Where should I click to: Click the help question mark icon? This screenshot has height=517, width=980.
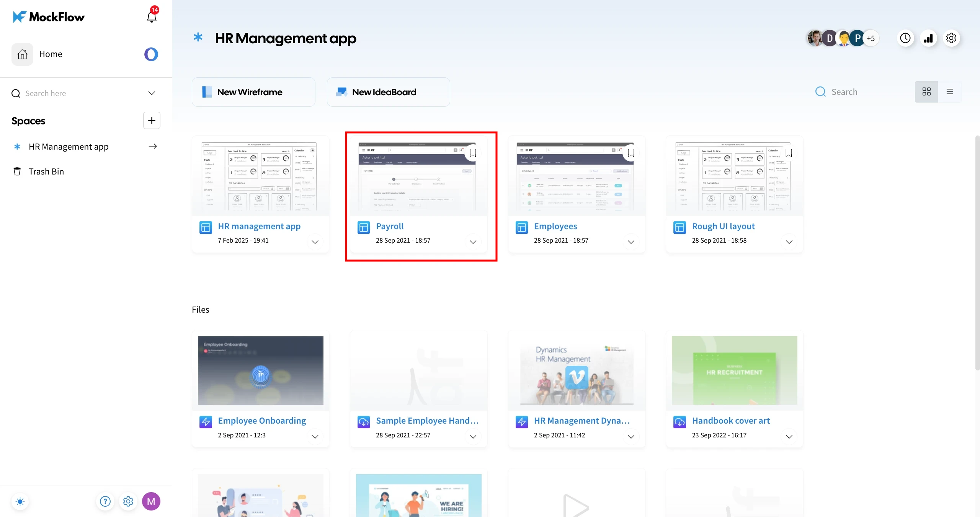105,501
